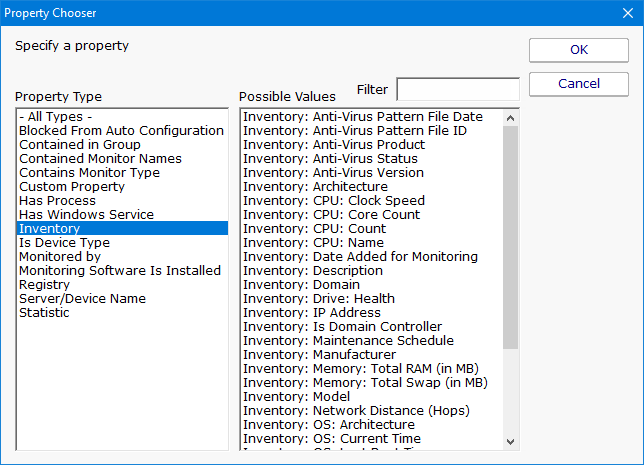Click the Cancel button

tap(579, 83)
